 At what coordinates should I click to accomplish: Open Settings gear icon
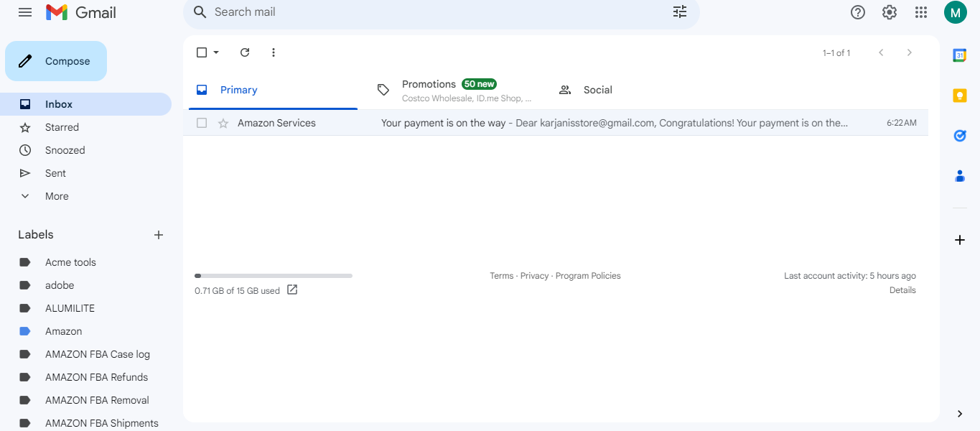pyautogui.click(x=890, y=12)
